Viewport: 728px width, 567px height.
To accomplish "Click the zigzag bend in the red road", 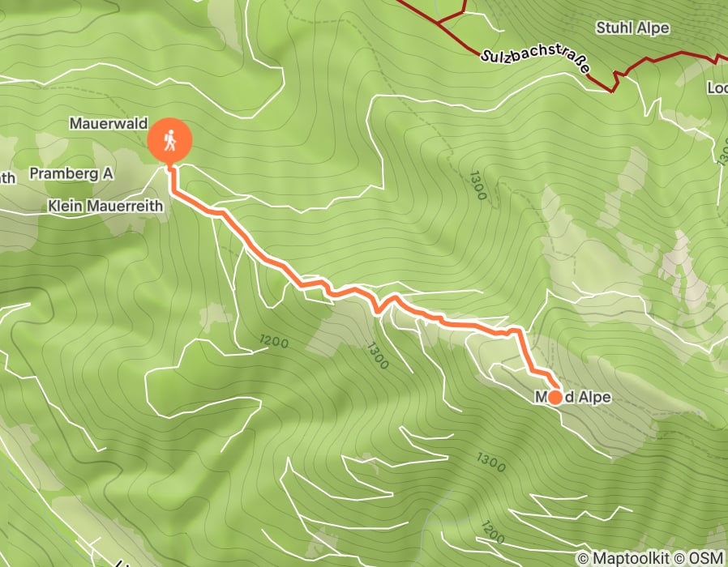I will [x=615, y=81].
